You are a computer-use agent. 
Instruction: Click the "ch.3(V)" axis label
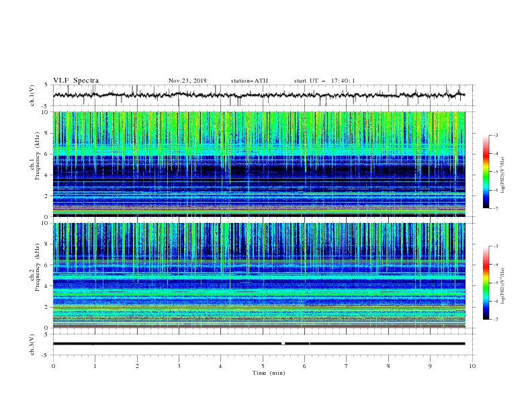[x=32, y=345]
